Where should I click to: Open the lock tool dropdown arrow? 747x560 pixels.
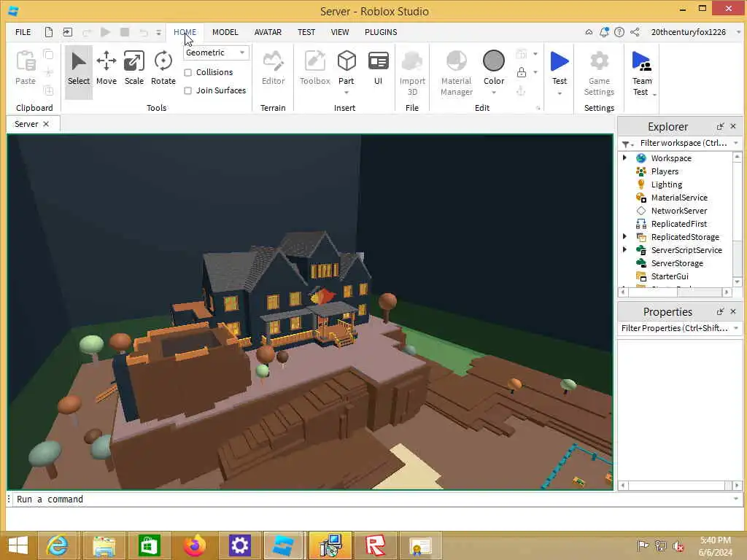(535, 72)
